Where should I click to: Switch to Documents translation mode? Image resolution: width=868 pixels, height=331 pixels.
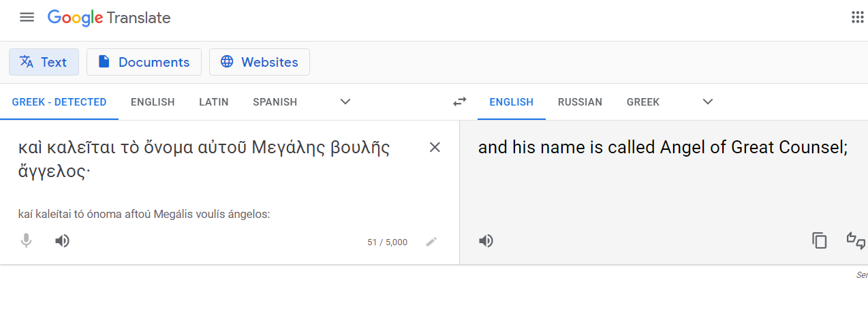(144, 62)
